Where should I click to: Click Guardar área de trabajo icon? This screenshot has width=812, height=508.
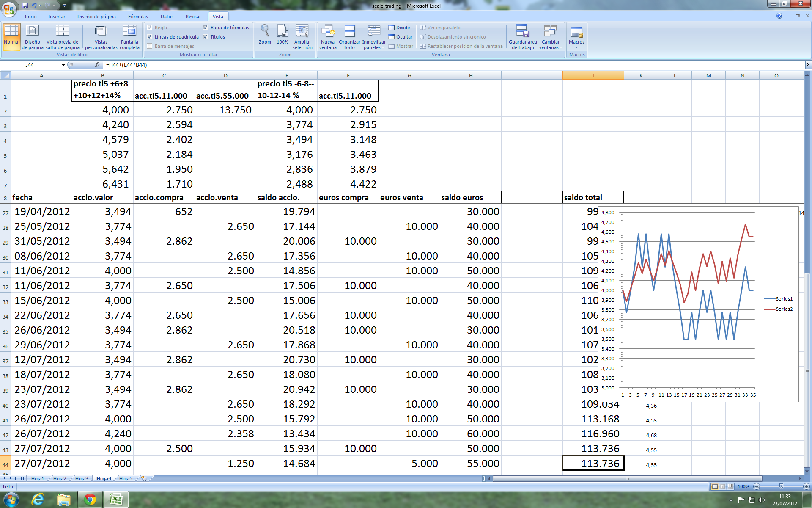point(522,31)
